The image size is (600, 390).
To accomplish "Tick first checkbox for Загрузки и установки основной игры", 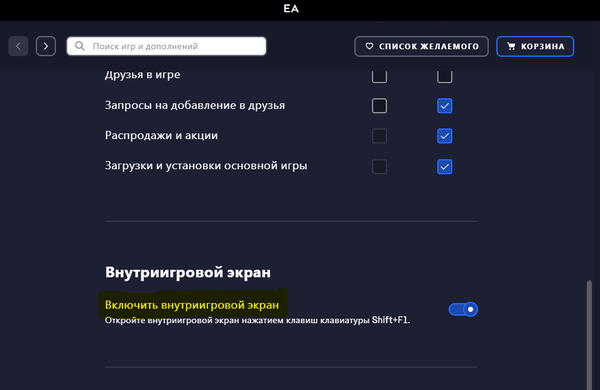I will coord(379,166).
